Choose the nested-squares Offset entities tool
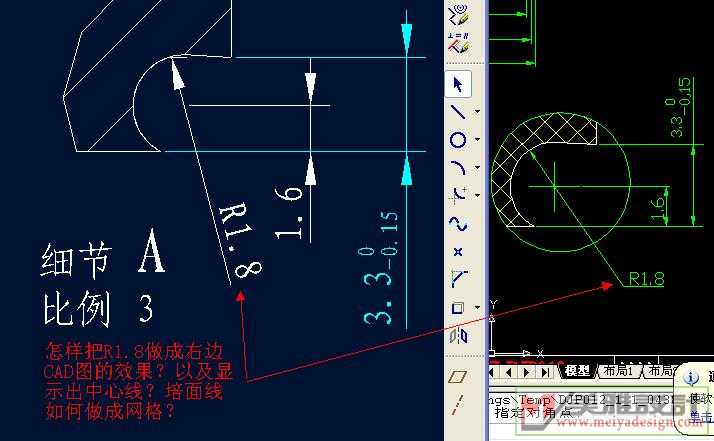 click(x=458, y=308)
